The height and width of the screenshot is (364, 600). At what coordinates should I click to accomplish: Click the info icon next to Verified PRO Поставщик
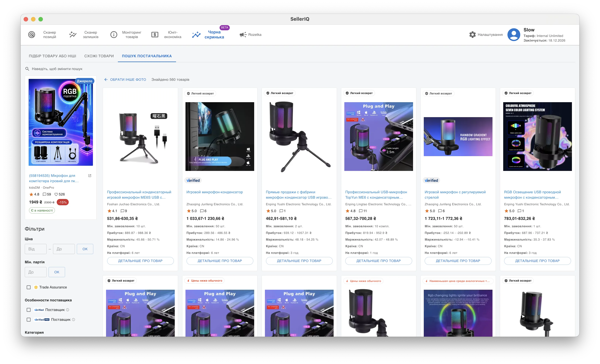74,320
